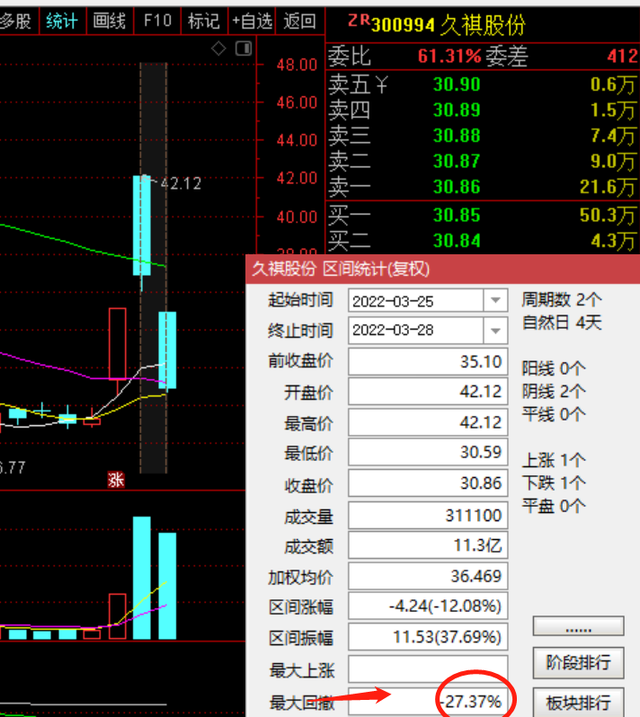Screen dimensions: 640x717
Task: Click the 板块排行 button
Action: tap(578, 702)
